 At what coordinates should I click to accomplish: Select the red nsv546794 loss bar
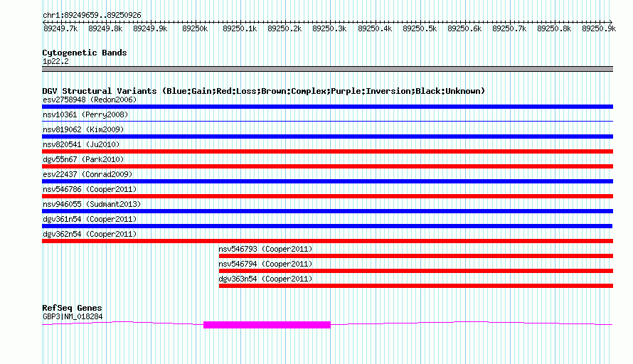point(416,271)
